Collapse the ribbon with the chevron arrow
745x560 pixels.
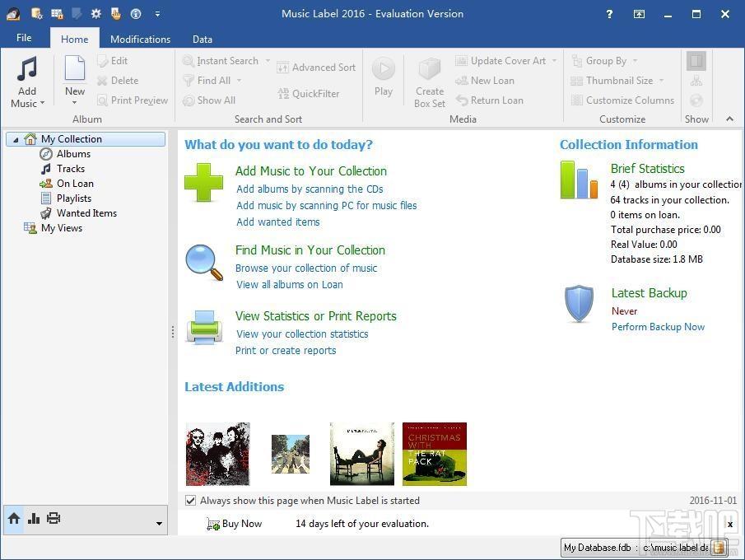click(730, 119)
